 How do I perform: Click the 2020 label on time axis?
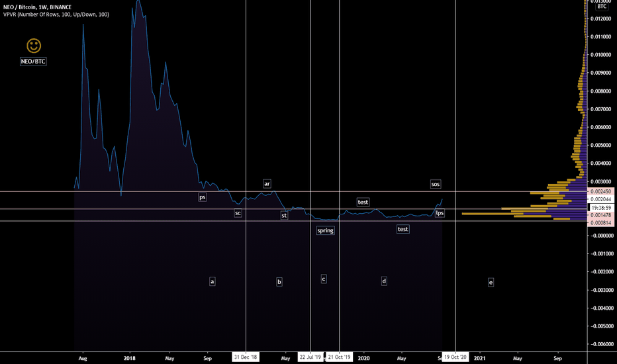coord(363,359)
